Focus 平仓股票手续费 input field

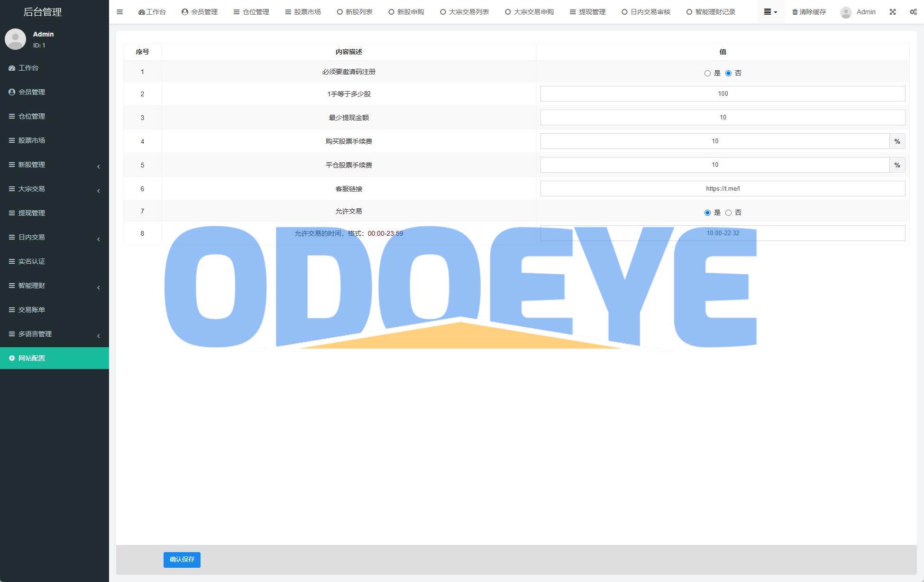coord(715,165)
